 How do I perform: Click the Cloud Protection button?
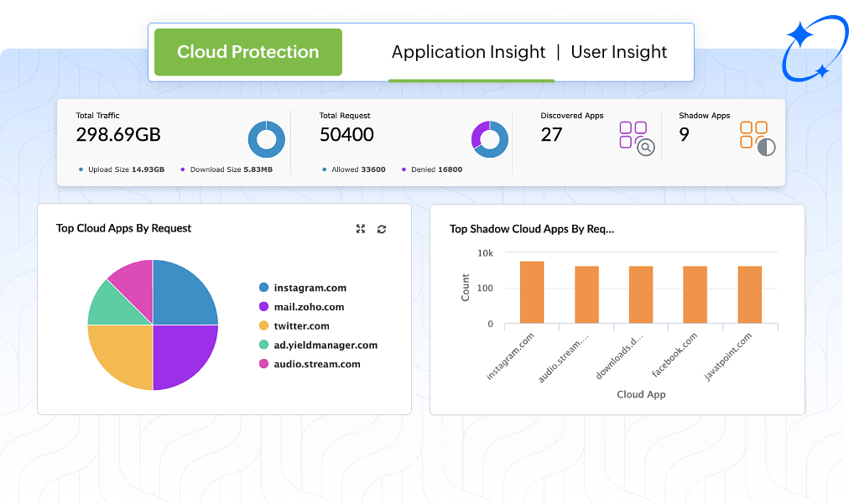(x=247, y=52)
